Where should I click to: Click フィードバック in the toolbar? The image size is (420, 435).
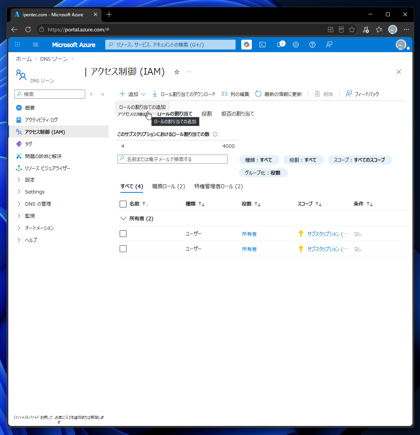pos(362,94)
